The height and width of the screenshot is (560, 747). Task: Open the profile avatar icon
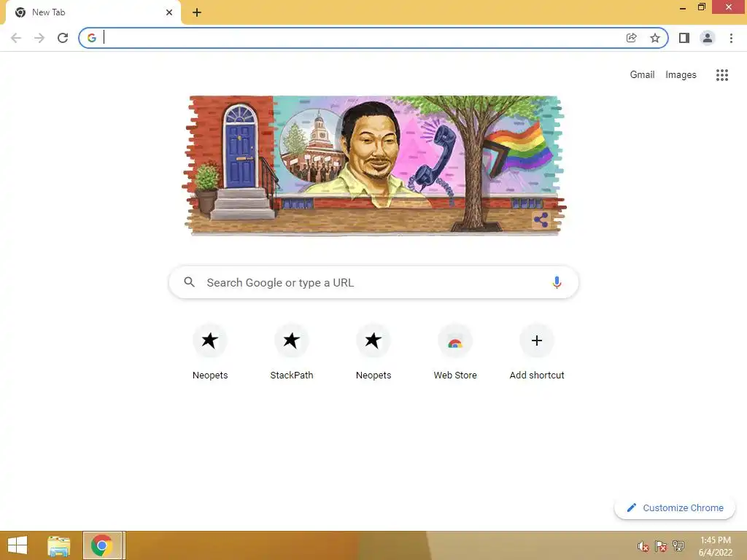(x=708, y=38)
